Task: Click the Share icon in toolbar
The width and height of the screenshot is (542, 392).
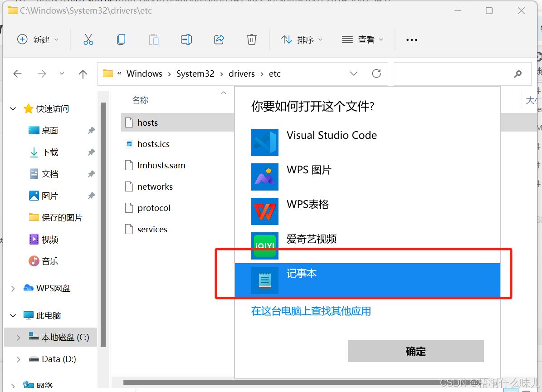Action: coord(219,40)
